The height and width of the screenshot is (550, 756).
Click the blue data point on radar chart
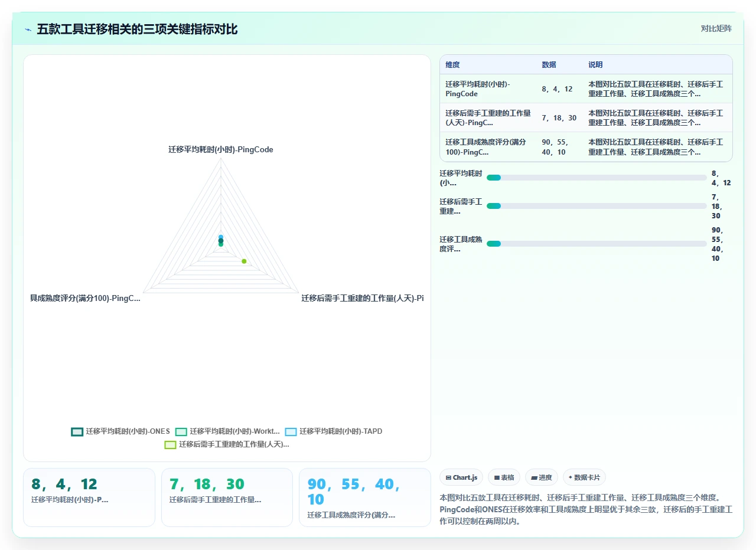tap(221, 237)
